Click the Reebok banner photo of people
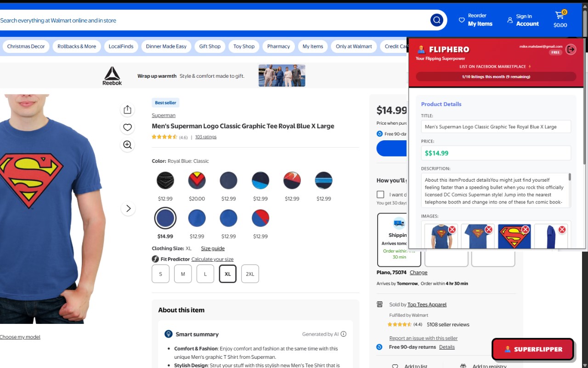This screenshot has height=368, width=588. pyautogui.click(x=282, y=75)
